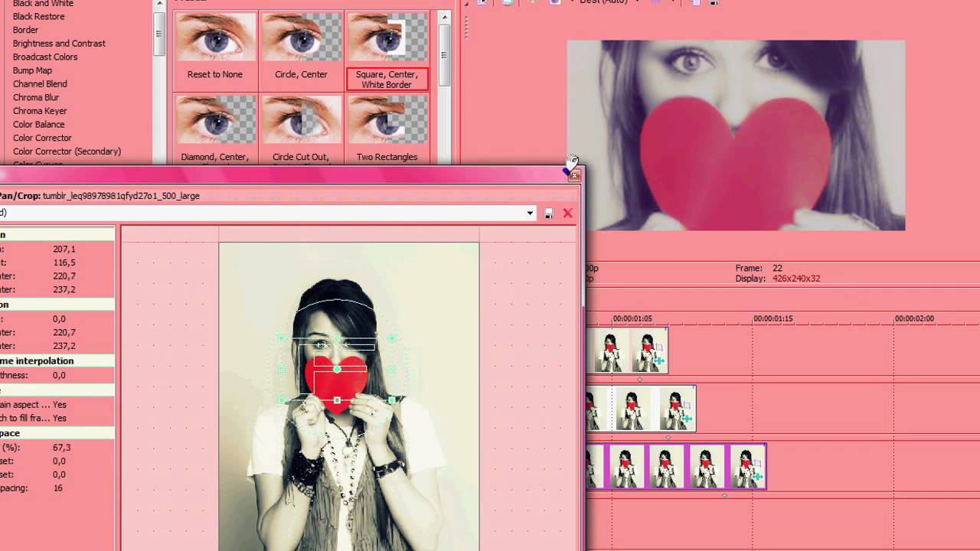Open Event FX icon on top track clip
The width and height of the screenshot is (980, 551).
tap(659, 360)
